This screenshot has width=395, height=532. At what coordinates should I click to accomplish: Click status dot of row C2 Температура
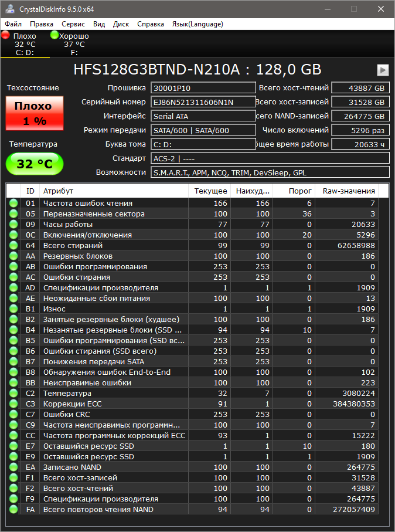click(x=13, y=393)
